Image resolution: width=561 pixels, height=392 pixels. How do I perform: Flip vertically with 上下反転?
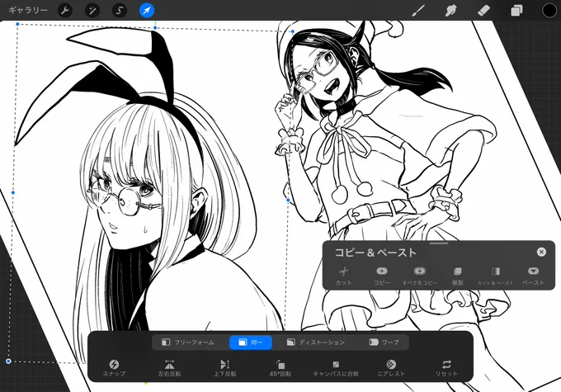tap(225, 368)
